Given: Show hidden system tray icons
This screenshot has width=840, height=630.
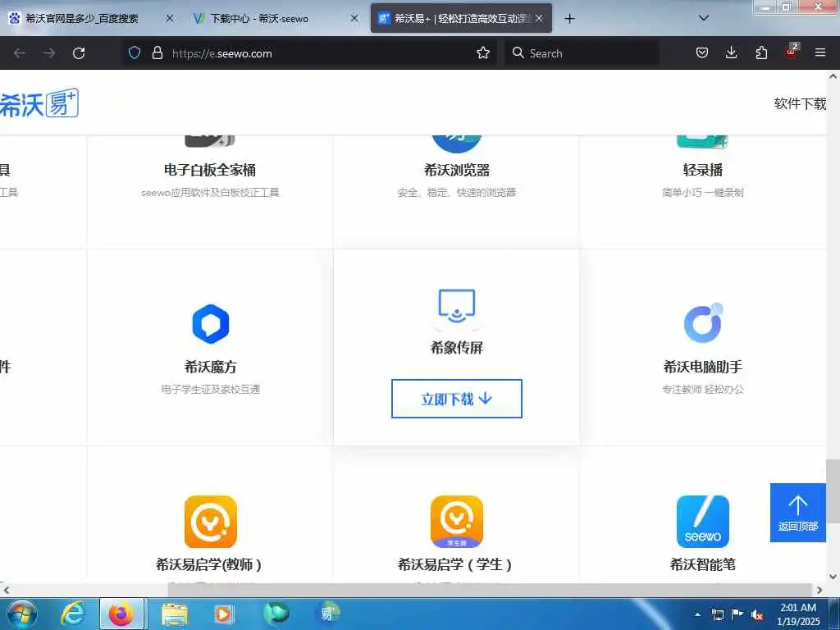Looking at the screenshot, I should tap(697, 614).
